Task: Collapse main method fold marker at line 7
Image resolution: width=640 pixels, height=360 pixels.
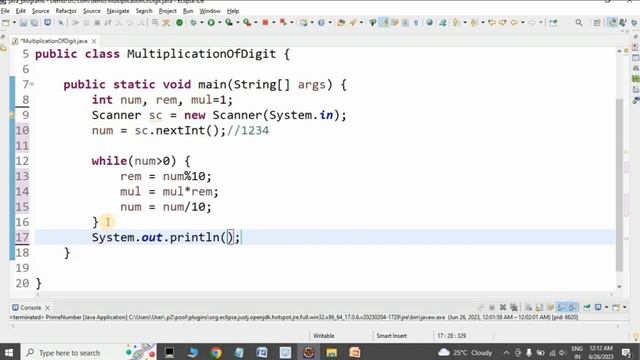Action: [x=32, y=84]
